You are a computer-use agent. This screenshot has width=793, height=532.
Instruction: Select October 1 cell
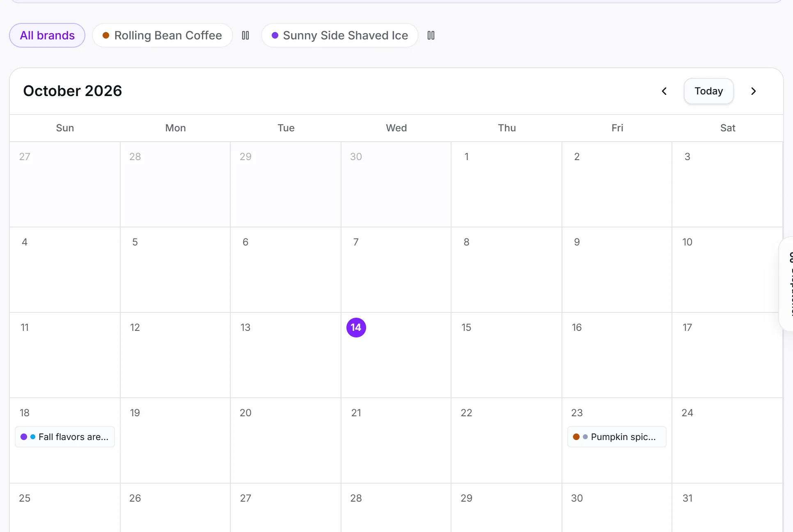tap(507, 184)
